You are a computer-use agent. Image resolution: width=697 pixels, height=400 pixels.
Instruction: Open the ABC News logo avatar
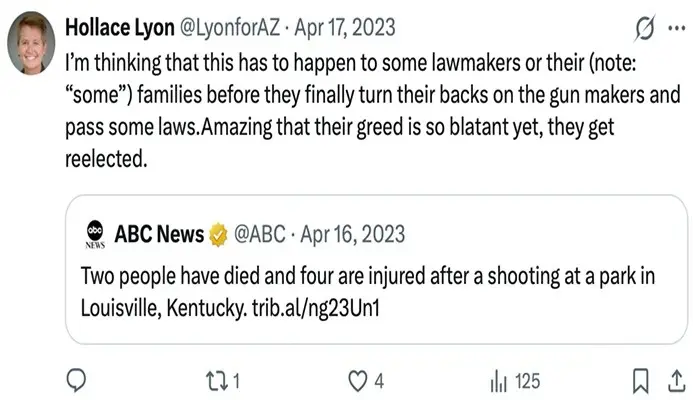click(95, 234)
